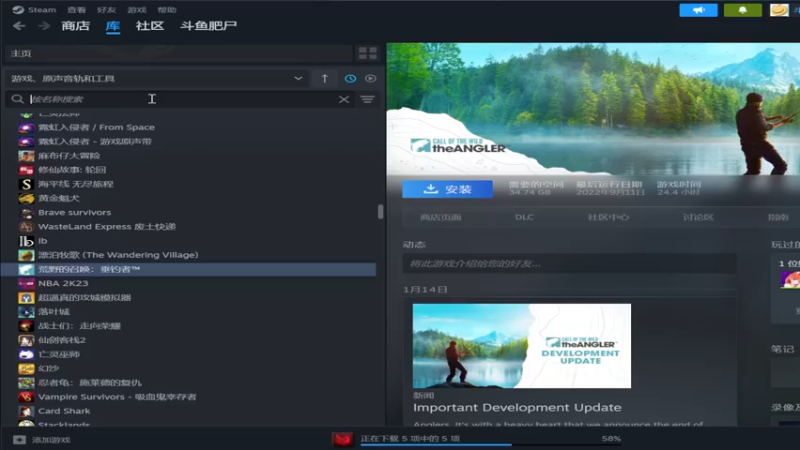
Task: Click the magnifier search icon
Action: 17,99
